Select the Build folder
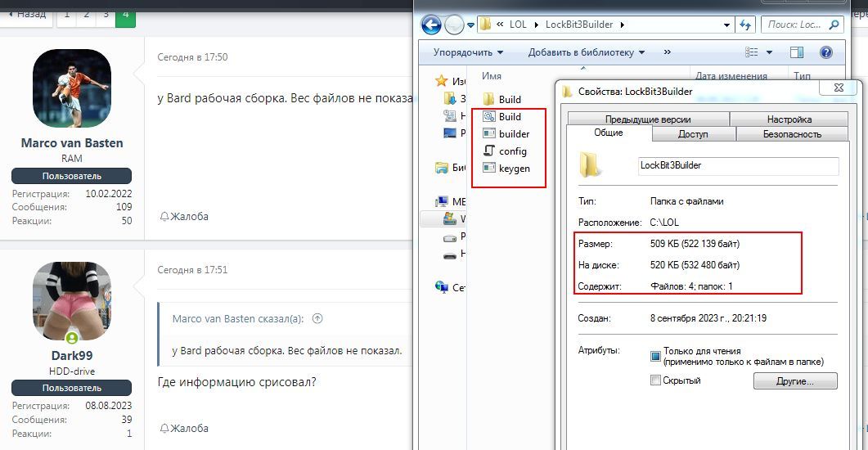The image size is (868, 450). (x=502, y=100)
